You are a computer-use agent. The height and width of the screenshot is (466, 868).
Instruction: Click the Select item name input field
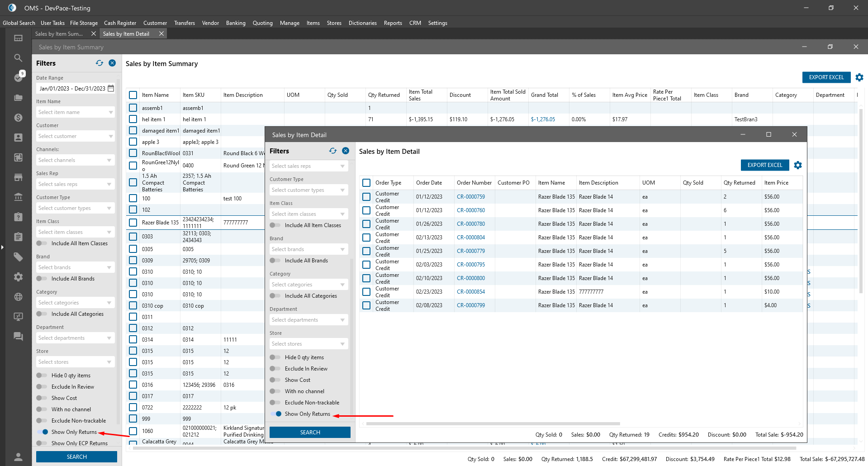[72, 112]
